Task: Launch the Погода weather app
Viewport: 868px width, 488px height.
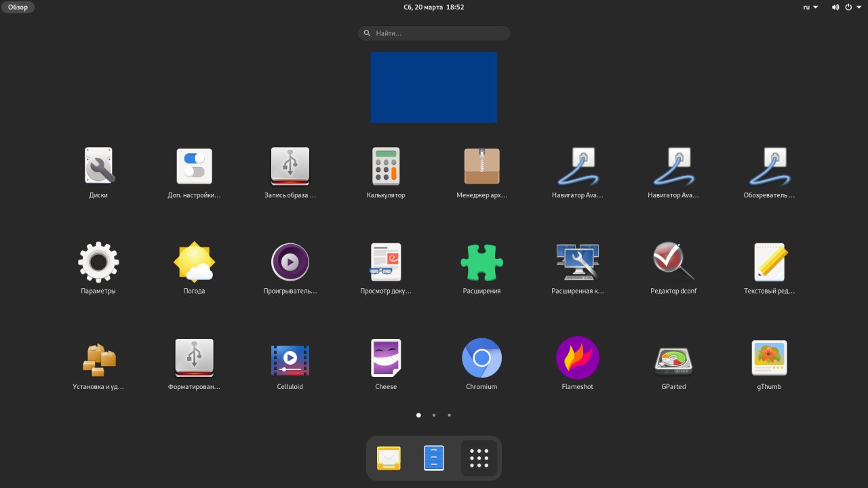Action: click(194, 262)
